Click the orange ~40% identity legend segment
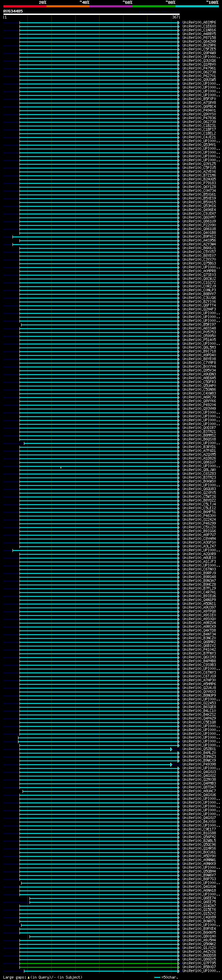Screen dimensions: 222x980 coord(68,6)
